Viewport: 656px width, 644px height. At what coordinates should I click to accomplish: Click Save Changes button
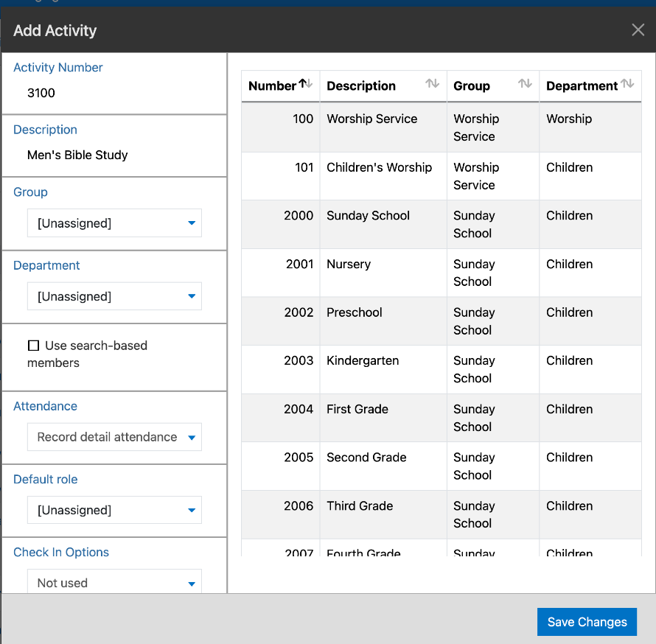point(587,622)
